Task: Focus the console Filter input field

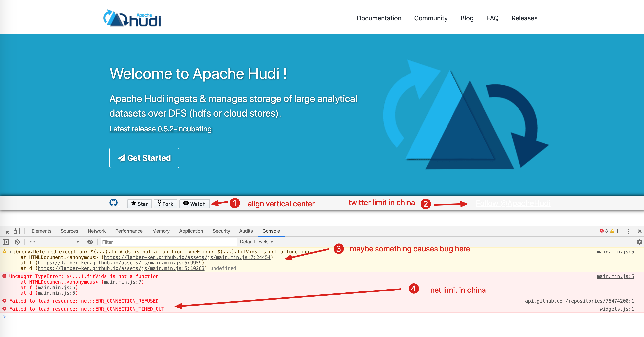Action: click(168, 242)
